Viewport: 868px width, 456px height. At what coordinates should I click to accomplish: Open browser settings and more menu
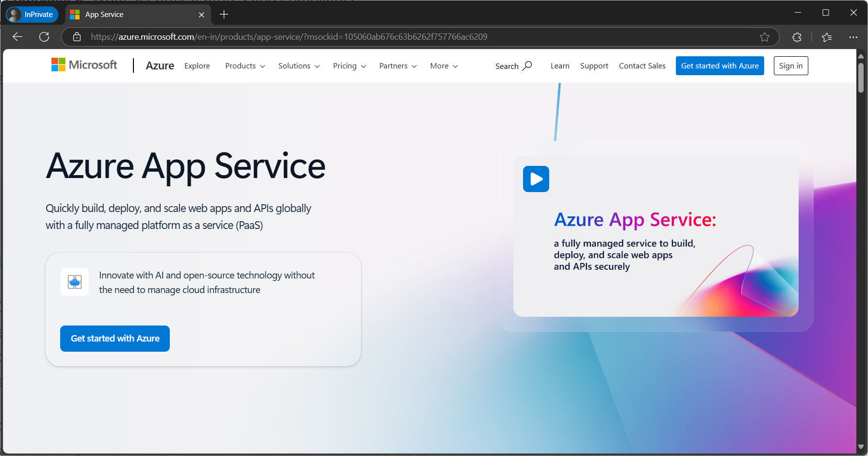(x=853, y=37)
